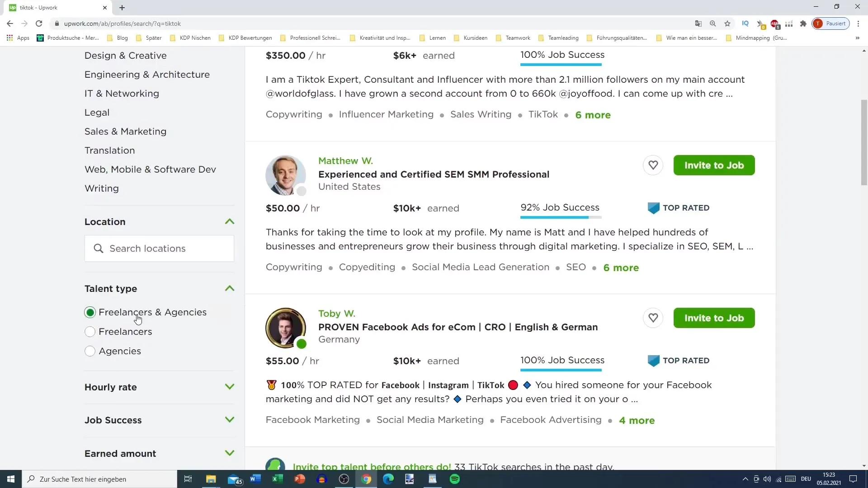Screen dimensions: 868x488
Task: Click the Search locations field
Action: 159,249
